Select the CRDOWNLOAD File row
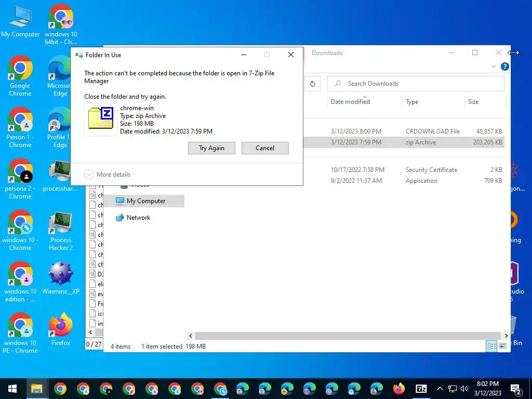This screenshot has height=399, width=532. click(x=404, y=131)
